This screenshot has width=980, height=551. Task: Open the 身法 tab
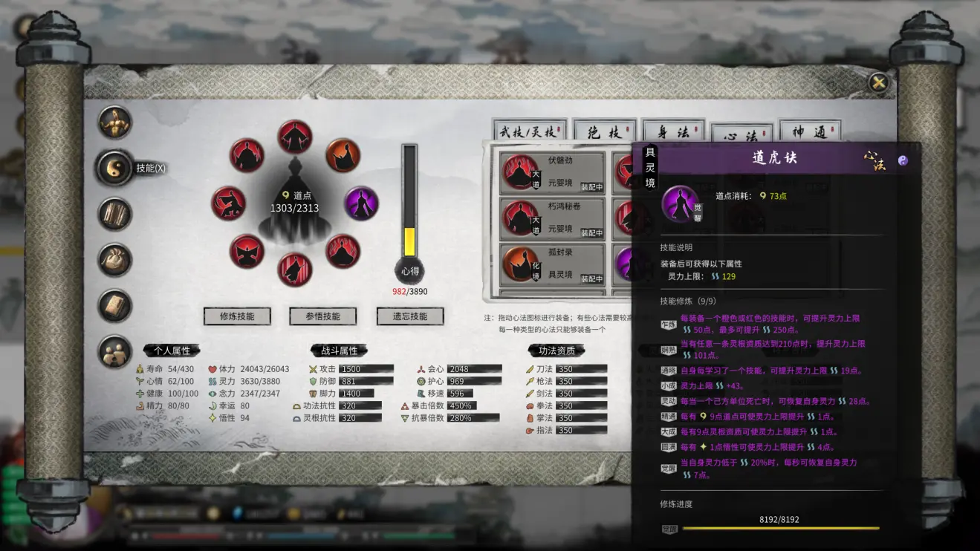tap(673, 132)
